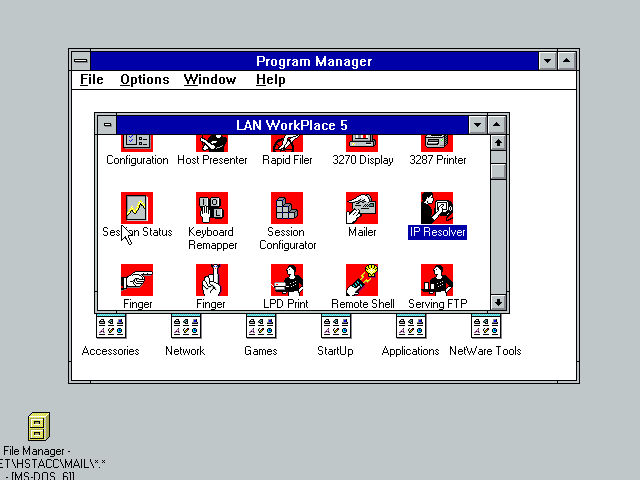640x480 pixels.
Task: Select the Finger icon with upright raised finger
Action: (212, 280)
